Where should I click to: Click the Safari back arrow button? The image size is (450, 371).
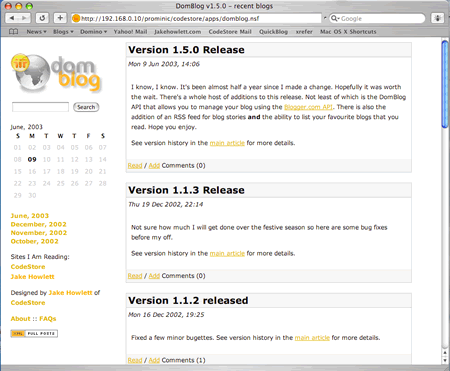point(12,18)
